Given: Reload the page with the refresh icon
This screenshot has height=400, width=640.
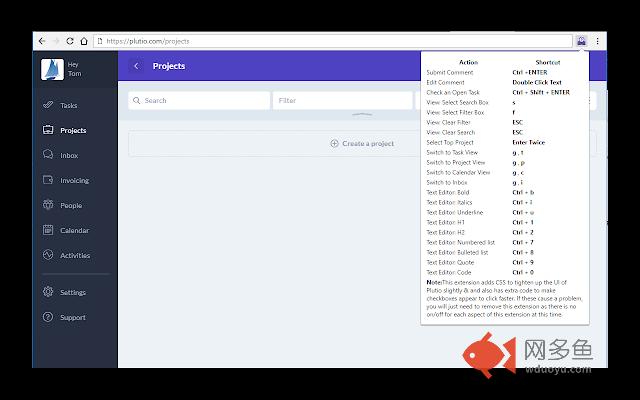Looking at the screenshot, I should point(70,41).
